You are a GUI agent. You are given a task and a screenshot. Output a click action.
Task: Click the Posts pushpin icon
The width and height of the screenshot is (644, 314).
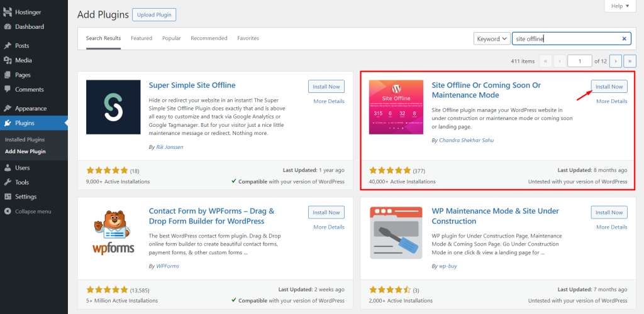[x=8, y=46]
